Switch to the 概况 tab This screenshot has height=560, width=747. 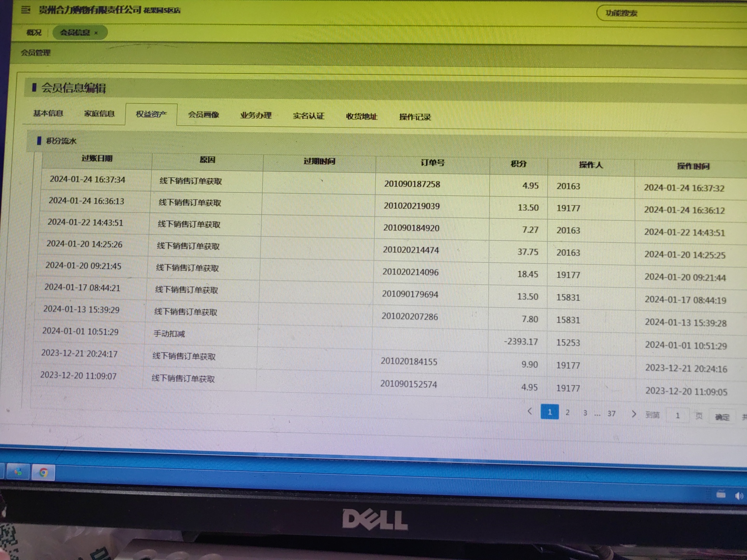click(x=34, y=33)
